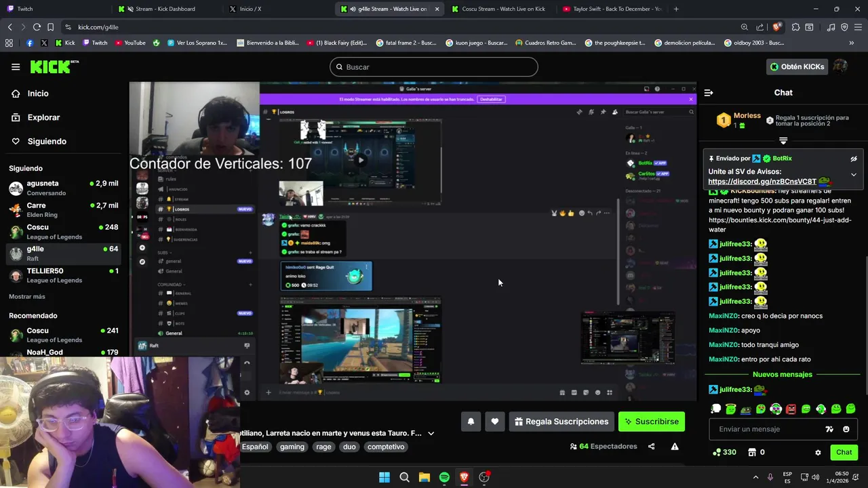
Task: Open a new browser tab
Action: pyautogui.click(x=676, y=9)
